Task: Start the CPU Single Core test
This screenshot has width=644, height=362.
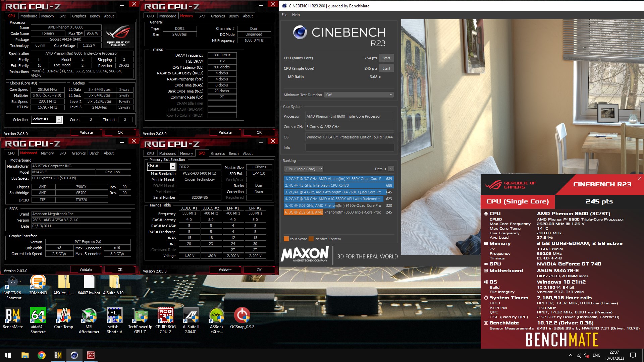Action: [x=386, y=68]
